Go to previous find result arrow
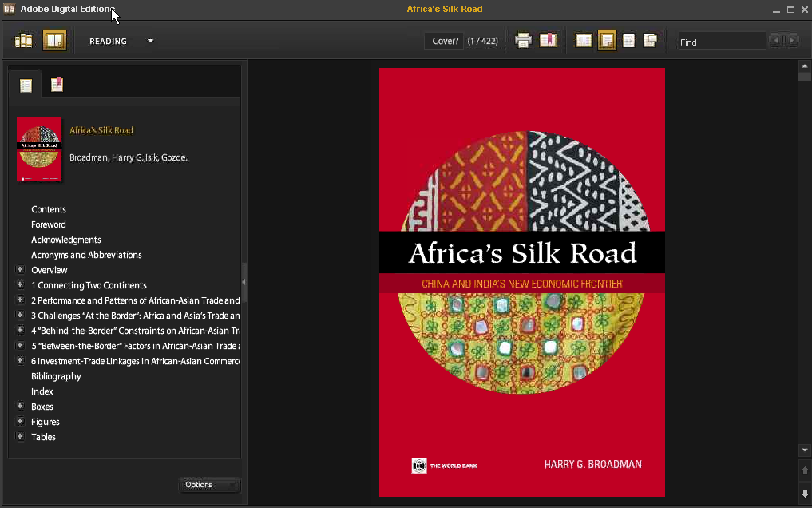Image resolution: width=812 pixels, height=508 pixels. [776, 41]
